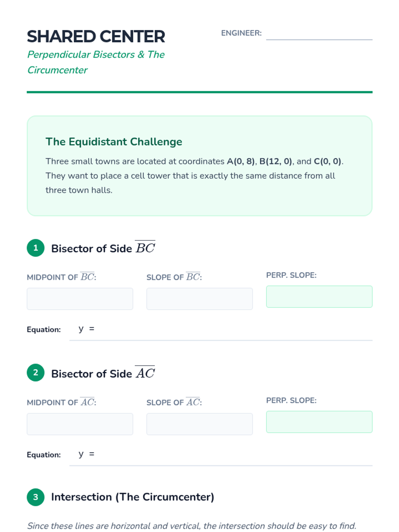
Task: Click the Perpendicular Bisectors & The Circumcenter subtitle
Action: coord(96,62)
